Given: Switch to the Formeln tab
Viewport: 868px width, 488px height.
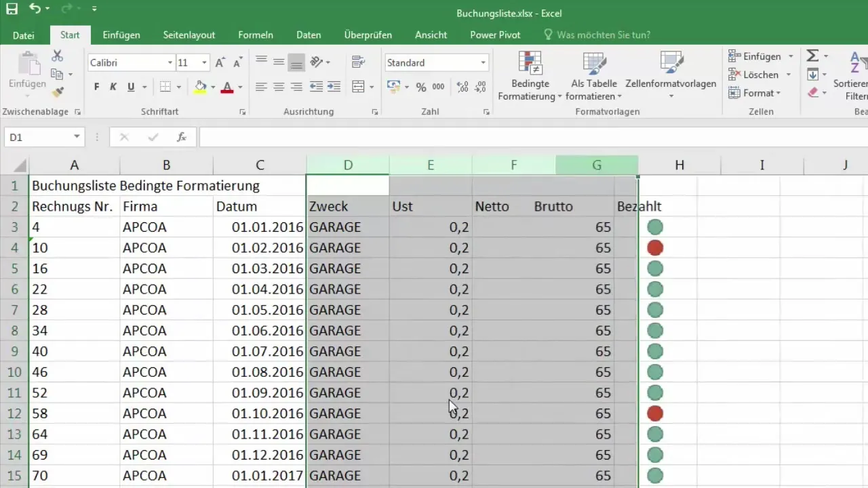Looking at the screenshot, I should 256,35.
